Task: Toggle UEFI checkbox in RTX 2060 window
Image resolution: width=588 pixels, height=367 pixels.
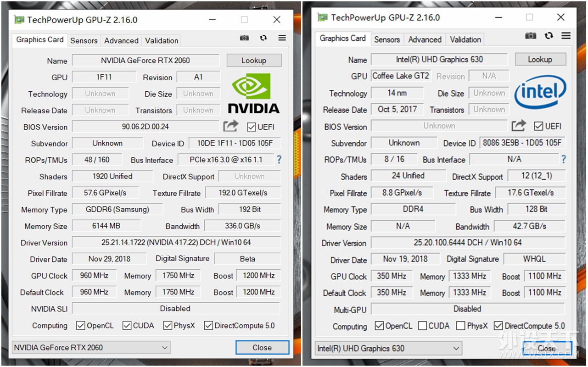Action: [x=251, y=127]
